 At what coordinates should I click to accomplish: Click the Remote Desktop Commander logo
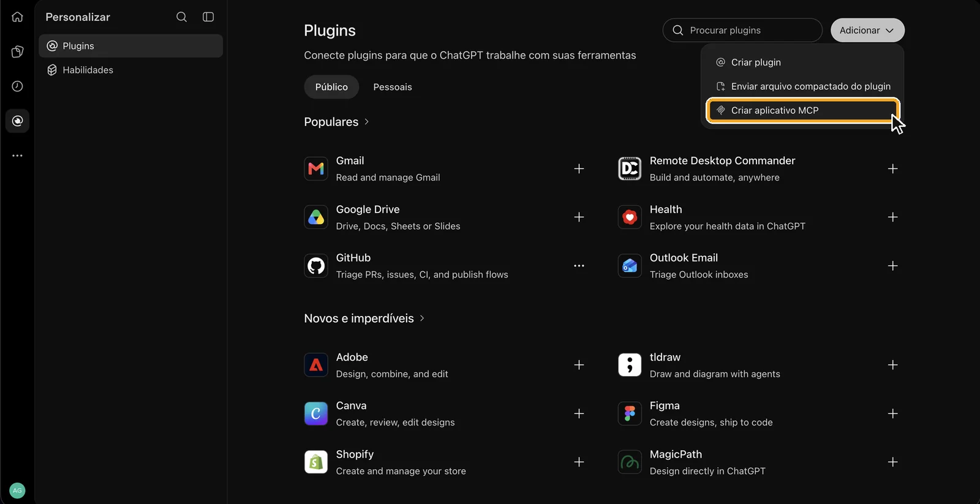pyautogui.click(x=630, y=168)
